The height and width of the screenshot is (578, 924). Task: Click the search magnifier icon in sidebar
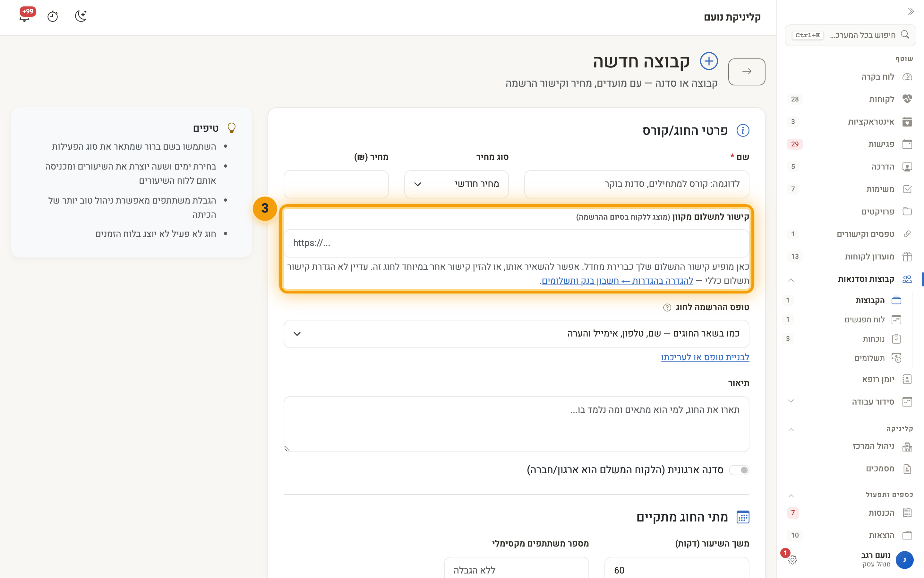905,35
